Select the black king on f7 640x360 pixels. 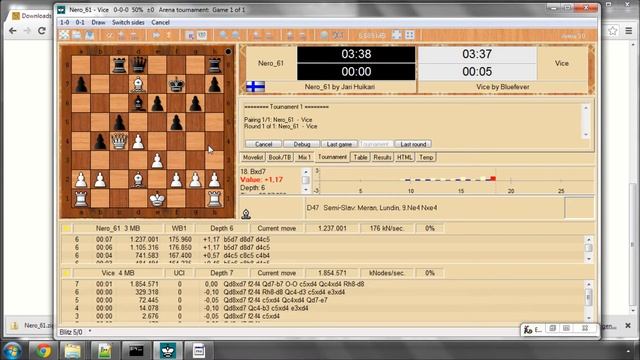176,84
